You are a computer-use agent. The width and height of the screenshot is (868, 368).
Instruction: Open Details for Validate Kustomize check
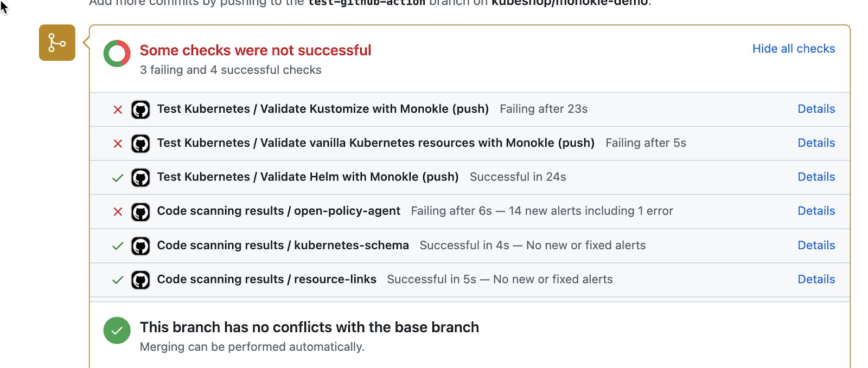click(816, 109)
